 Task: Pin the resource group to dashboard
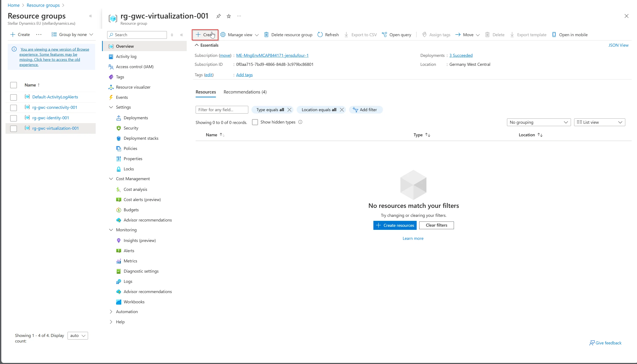tap(218, 16)
